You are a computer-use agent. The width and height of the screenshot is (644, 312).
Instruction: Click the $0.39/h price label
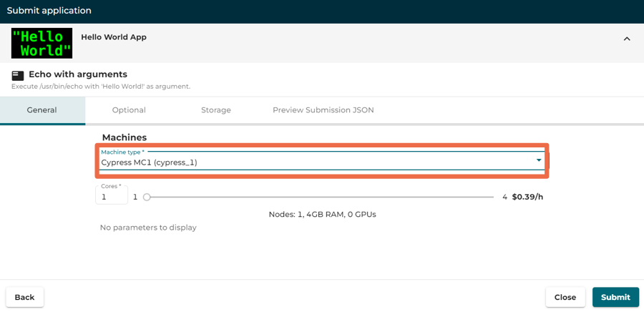pos(528,197)
